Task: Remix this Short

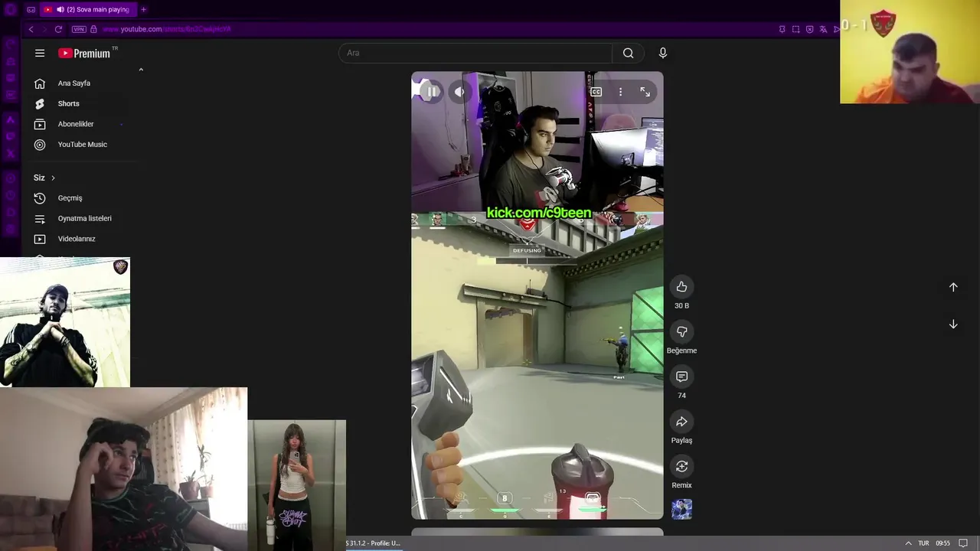Action: (681, 466)
